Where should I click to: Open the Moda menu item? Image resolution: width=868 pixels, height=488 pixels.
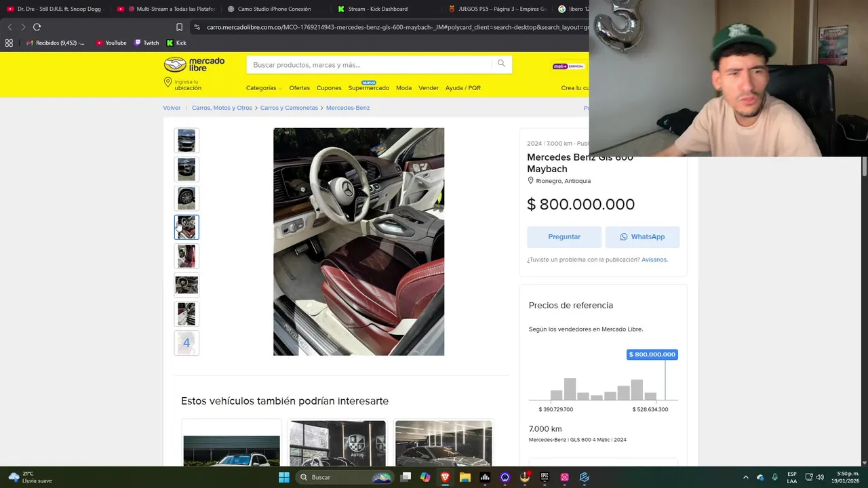pos(403,88)
